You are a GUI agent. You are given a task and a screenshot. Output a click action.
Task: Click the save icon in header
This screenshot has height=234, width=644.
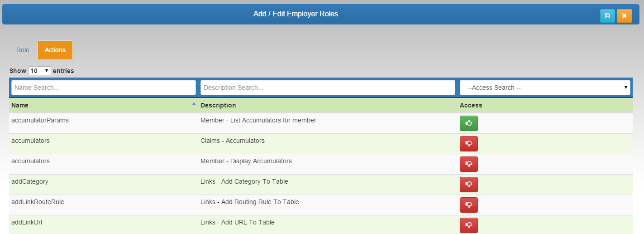(607, 16)
